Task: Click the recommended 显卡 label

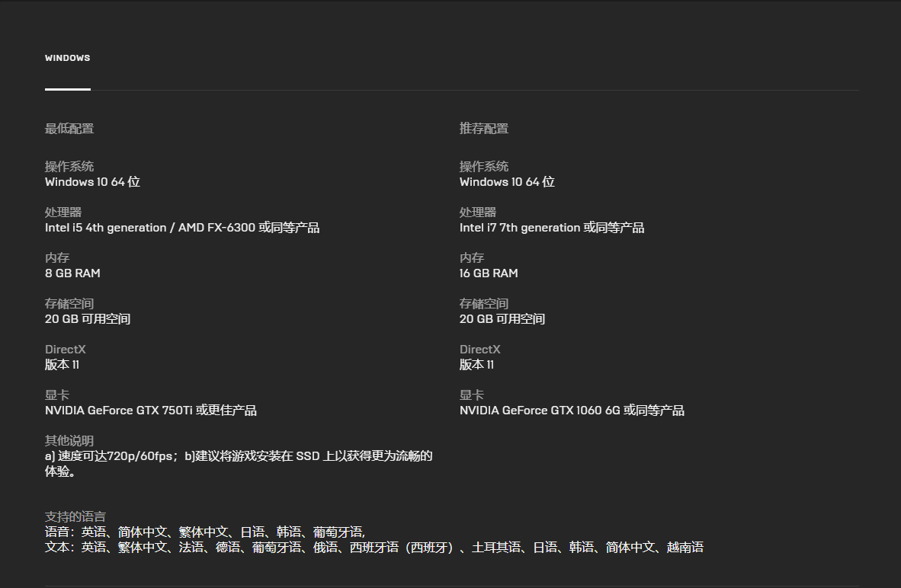Action: click(472, 395)
